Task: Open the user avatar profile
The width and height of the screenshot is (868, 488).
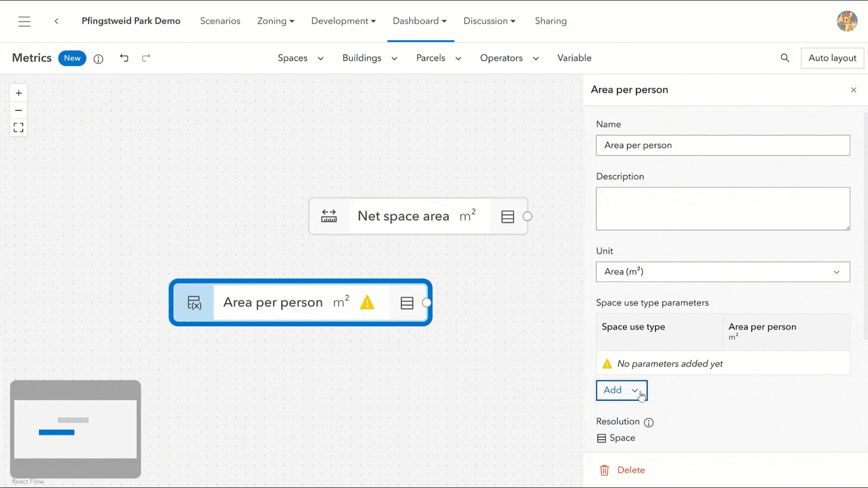Action: point(847,21)
